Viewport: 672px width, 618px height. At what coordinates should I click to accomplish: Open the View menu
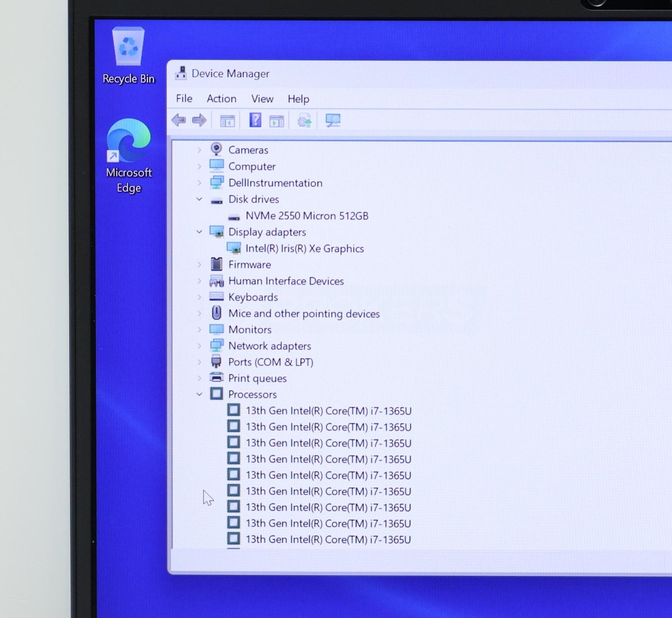tap(262, 99)
